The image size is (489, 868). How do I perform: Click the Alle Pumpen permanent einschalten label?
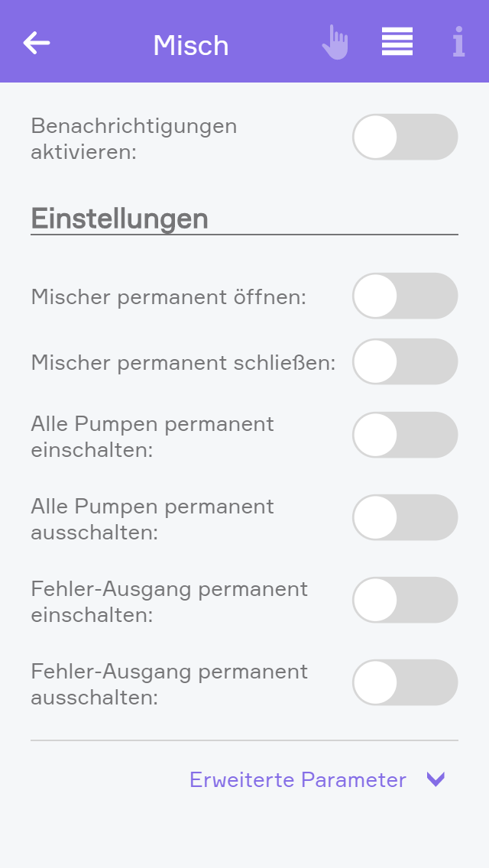coord(153,436)
